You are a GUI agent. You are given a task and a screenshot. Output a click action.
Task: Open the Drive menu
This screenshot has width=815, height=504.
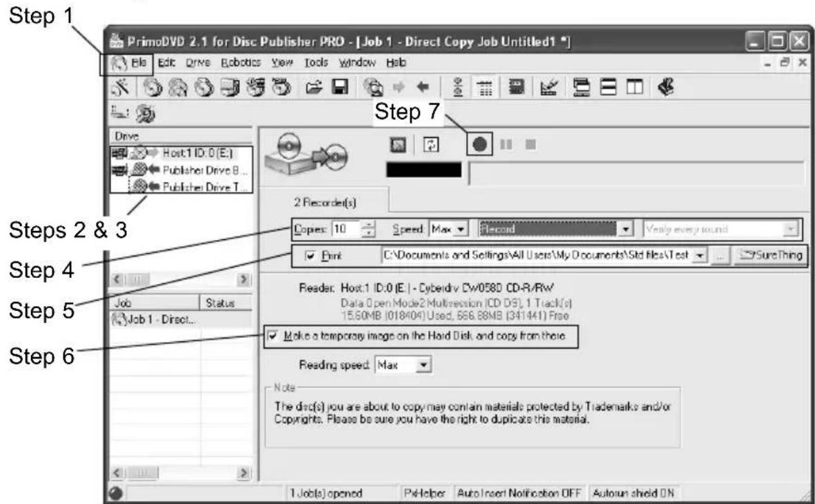coord(198,63)
